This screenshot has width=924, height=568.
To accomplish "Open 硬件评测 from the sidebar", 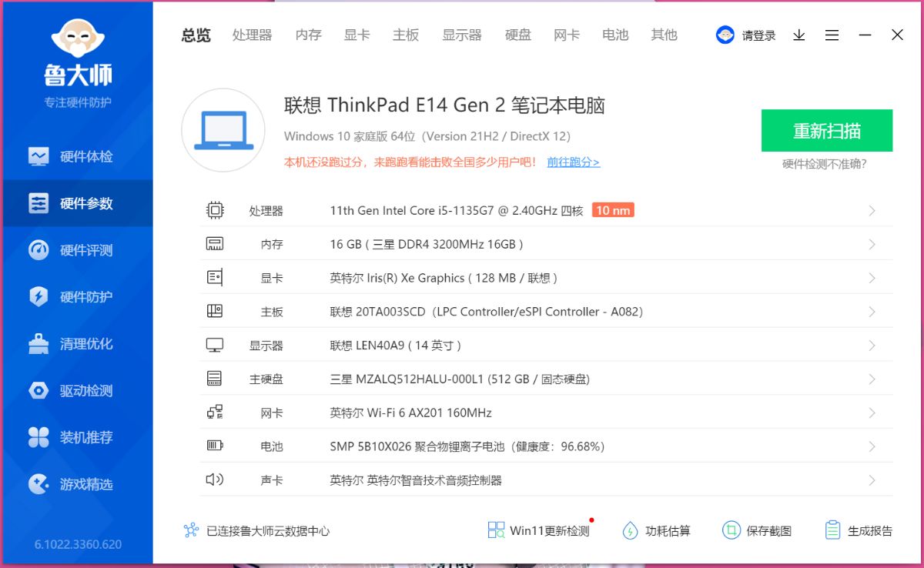I will click(77, 250).
